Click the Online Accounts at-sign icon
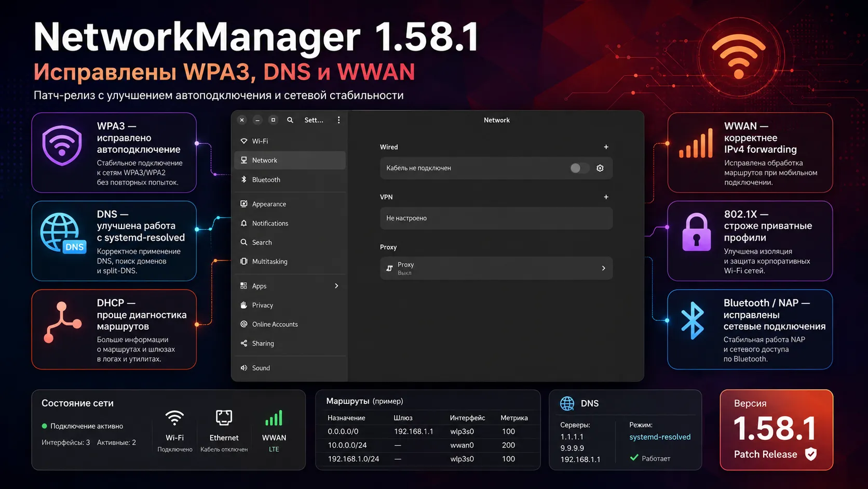 [x=244, y=324]
